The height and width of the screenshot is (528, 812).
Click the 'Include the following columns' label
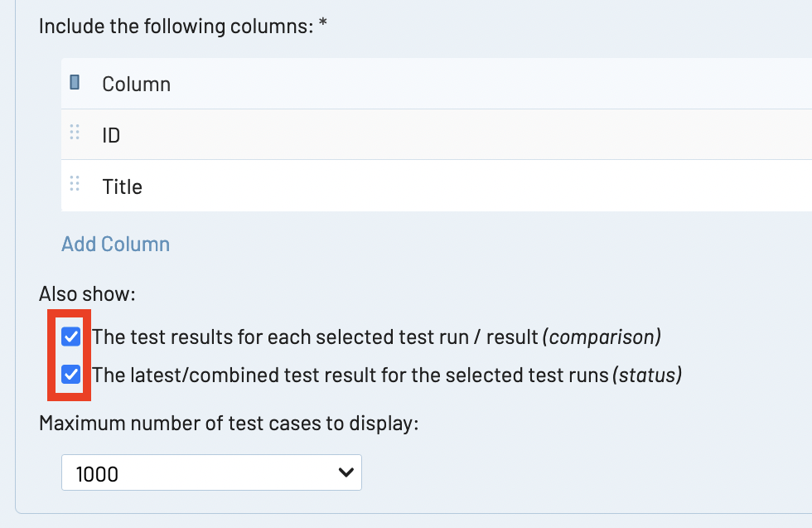176,26
